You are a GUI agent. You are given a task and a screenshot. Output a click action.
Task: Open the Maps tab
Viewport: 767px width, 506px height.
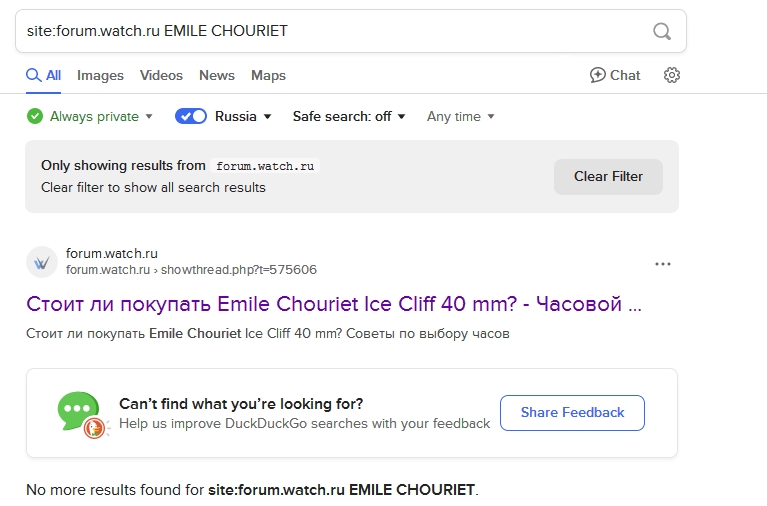point(268,75)
